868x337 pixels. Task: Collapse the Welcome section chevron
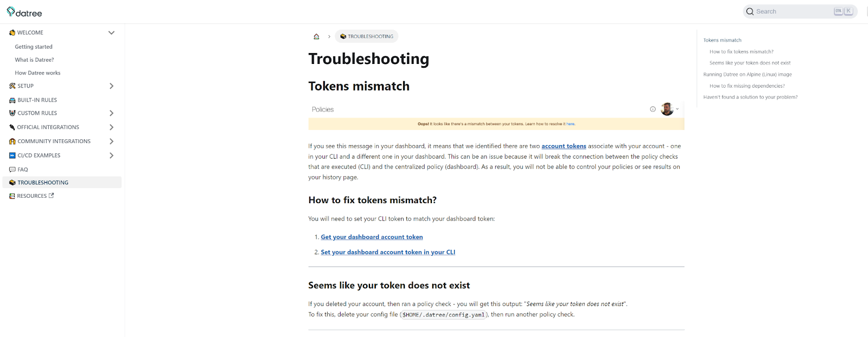click(111, 33)
